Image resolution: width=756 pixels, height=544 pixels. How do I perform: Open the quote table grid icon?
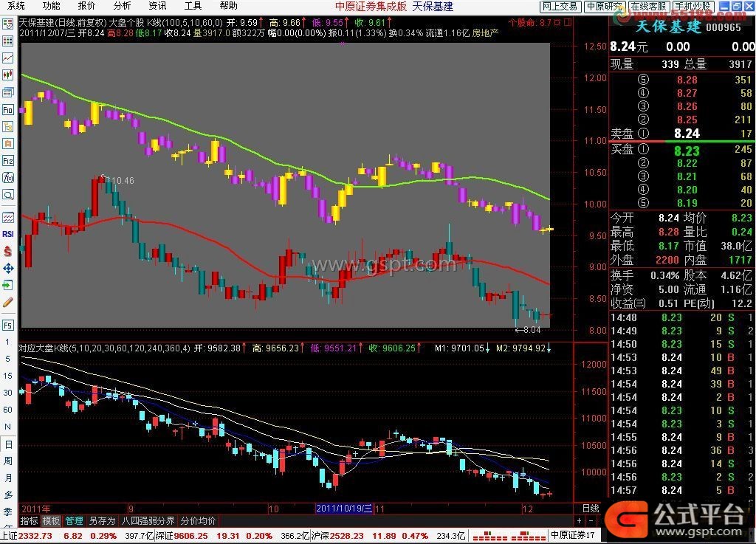7,41
